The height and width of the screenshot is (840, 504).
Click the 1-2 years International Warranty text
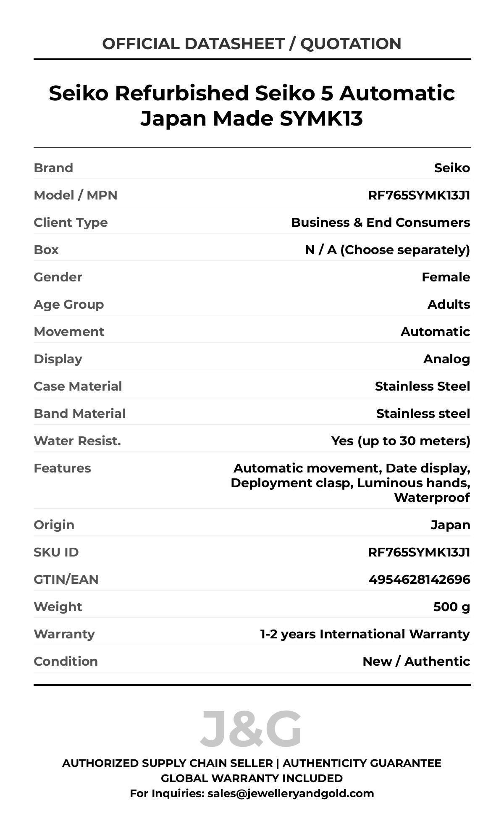pos(365,634)
